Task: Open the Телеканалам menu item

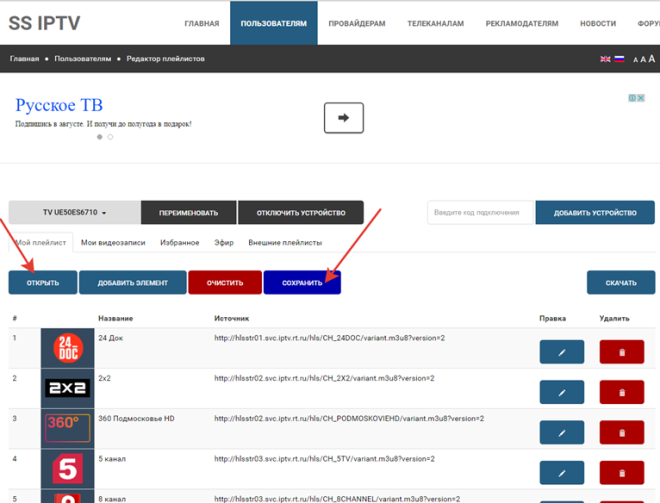Action: pos(436,24)
